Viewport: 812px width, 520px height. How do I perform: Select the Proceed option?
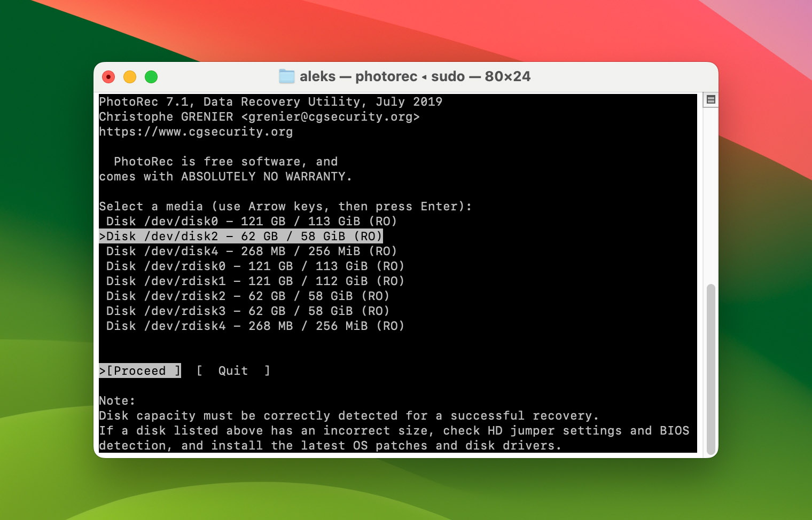(140, 371)
